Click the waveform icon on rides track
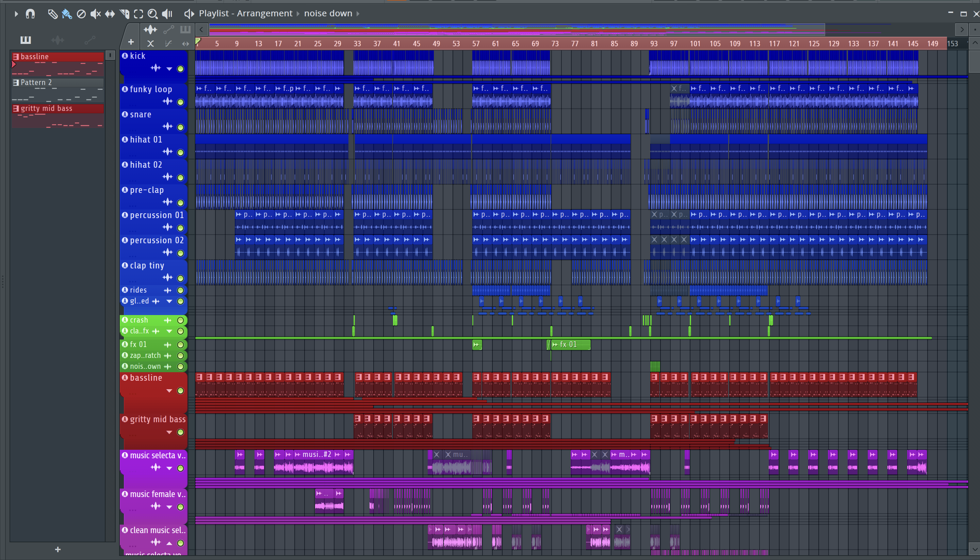The image size is (980, 560). 167,291
